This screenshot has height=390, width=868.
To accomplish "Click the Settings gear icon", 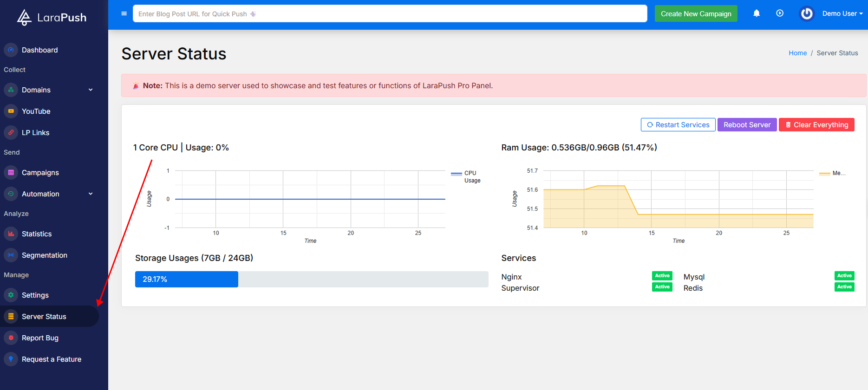I will (11, 295).
